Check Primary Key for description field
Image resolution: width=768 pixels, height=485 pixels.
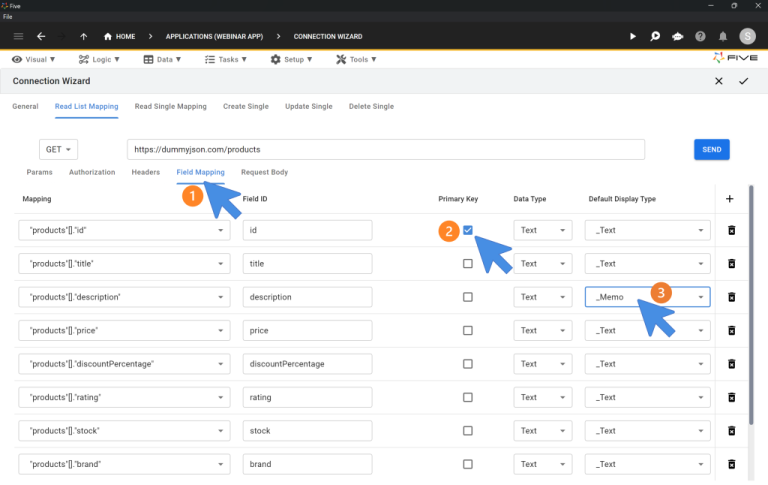click(468, 297)
